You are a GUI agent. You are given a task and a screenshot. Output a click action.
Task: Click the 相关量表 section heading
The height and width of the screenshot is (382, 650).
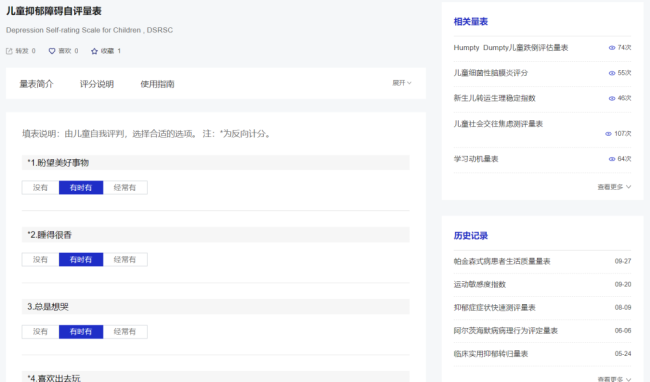(x=471, y=22)
